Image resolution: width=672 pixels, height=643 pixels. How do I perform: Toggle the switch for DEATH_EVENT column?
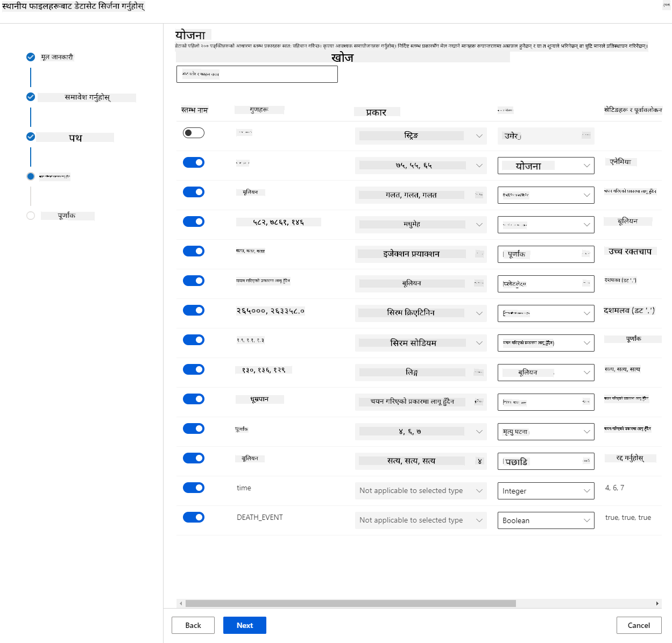coord(194,517)
